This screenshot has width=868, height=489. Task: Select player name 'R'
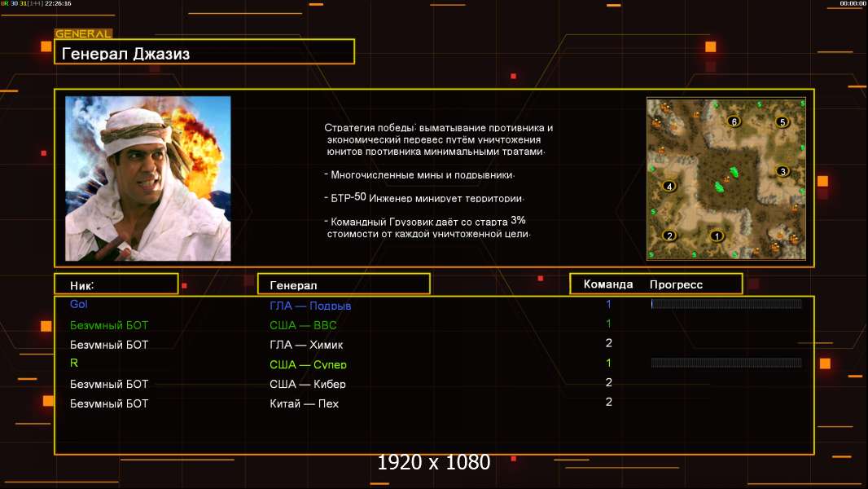74,363
